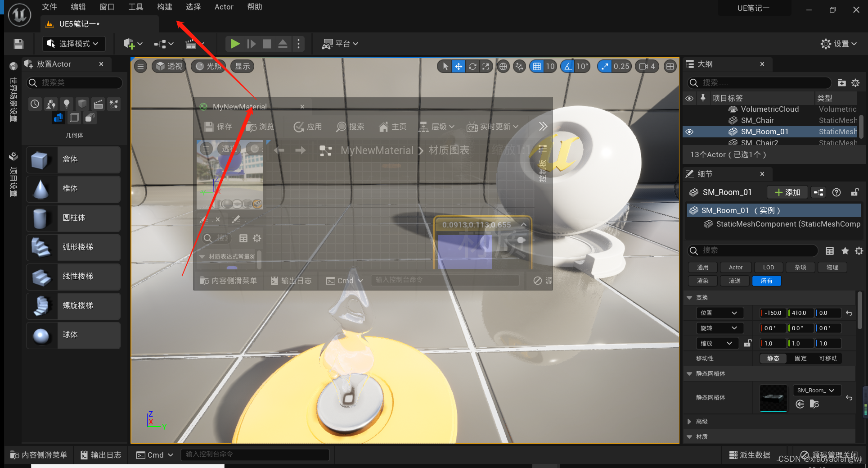Toggle rotation angle snapping
868x468 pixels.
coord(568,67)
